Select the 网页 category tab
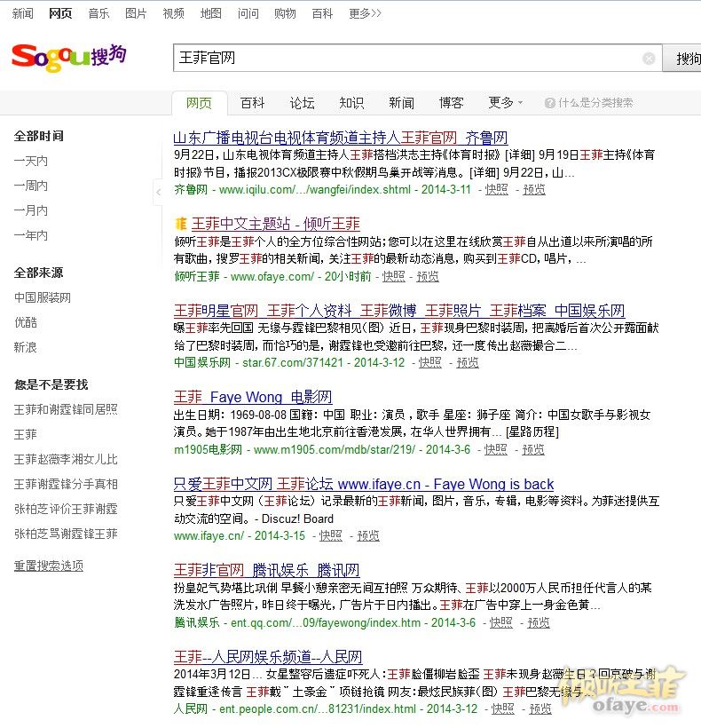701x728 pixels. [x=199, y=103]
